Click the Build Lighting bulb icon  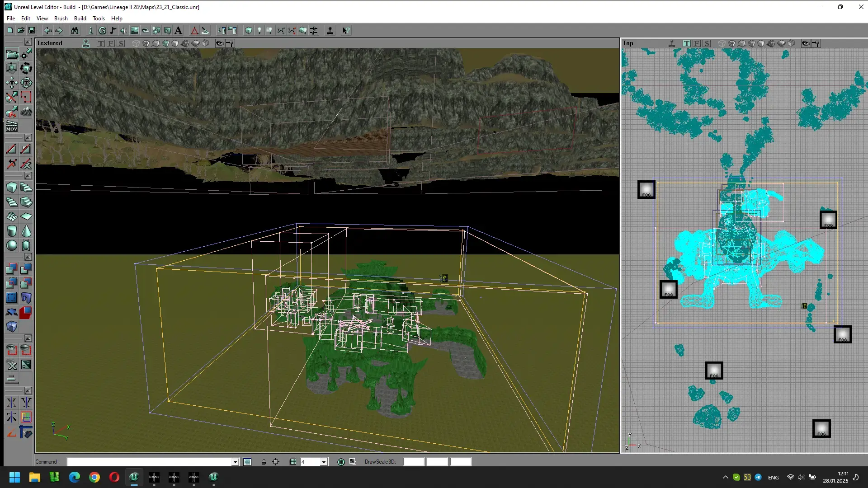259,30
